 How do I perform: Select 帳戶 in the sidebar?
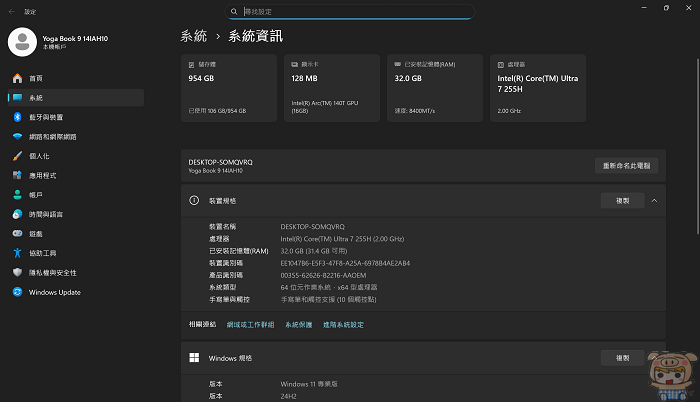pyautogui.click(x=35, y=195)
